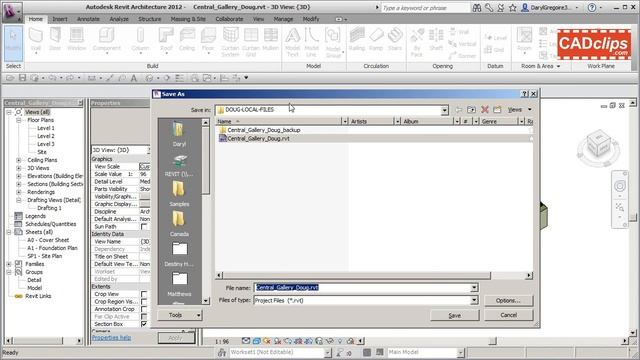The height and width of the screenshot is (360, 640).
Task: Select the Column tool in ribbon
Action: (x=140, y=40)
